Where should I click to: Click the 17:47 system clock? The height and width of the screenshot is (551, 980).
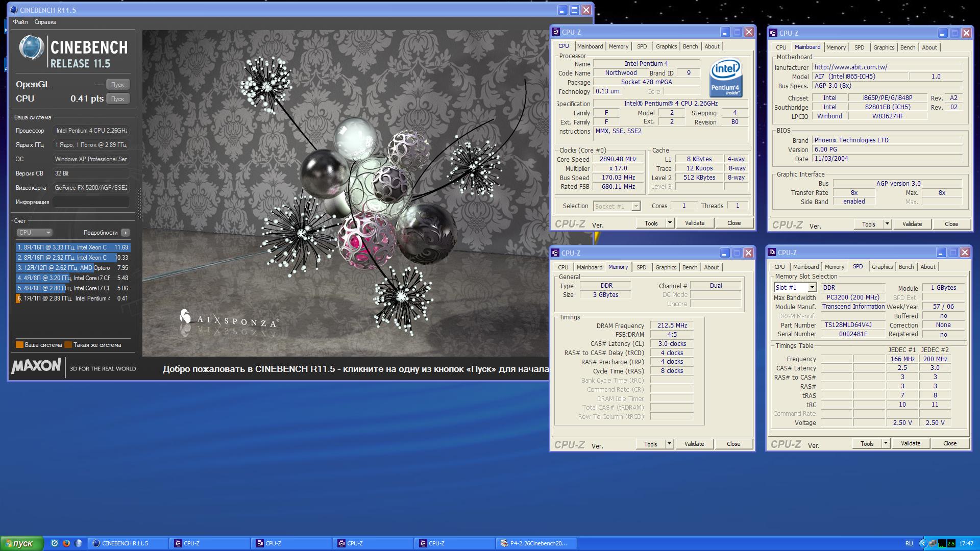[966, 543]
